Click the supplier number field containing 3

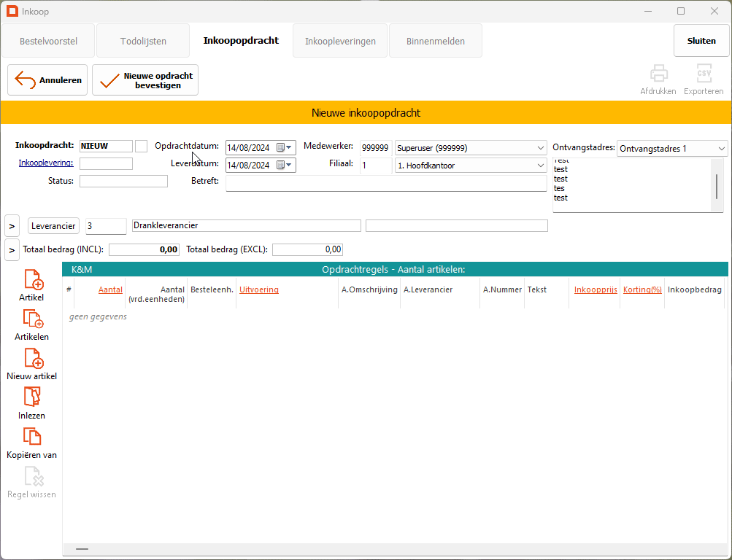[x=106, y=226]
